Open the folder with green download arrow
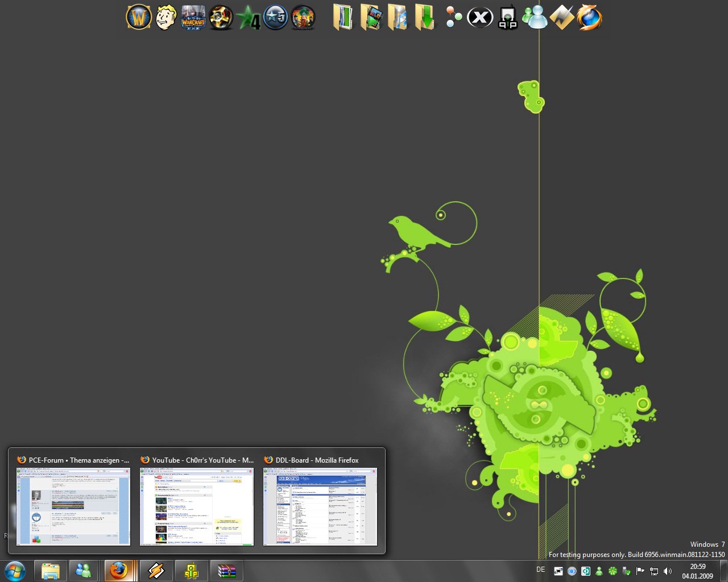This screenshot has height=582, width=728. [x=425, y=18]
